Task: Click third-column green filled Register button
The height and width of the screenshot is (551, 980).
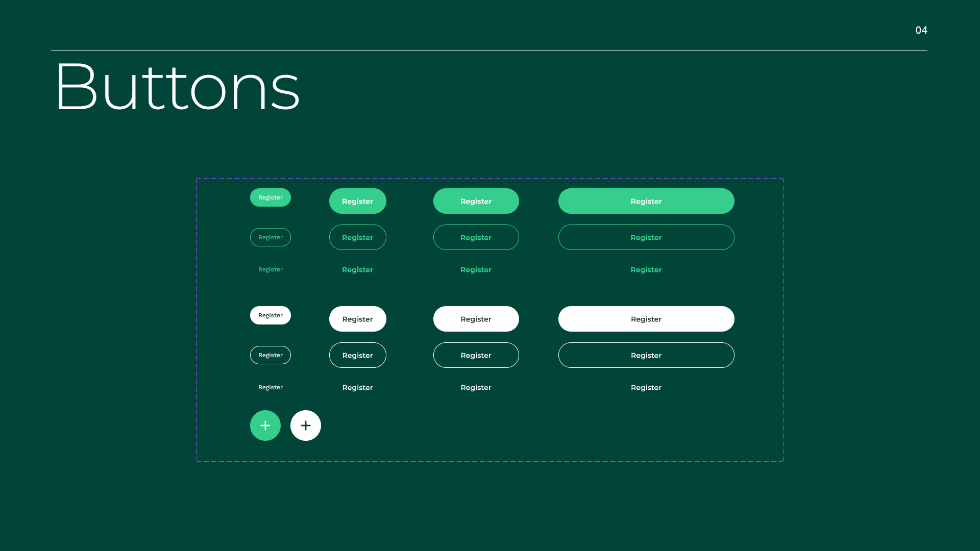Action: pyautogui.click(x=476, y=201)
